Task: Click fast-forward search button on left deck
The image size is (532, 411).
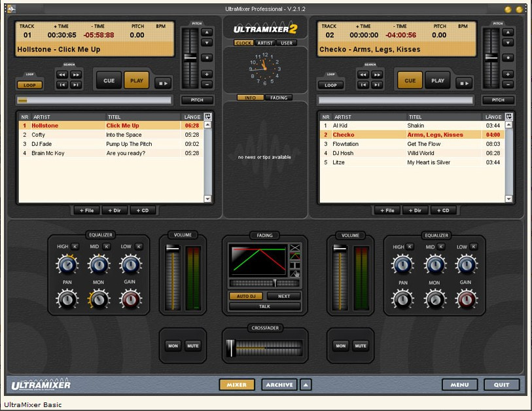Action: (x=76, y=75)
